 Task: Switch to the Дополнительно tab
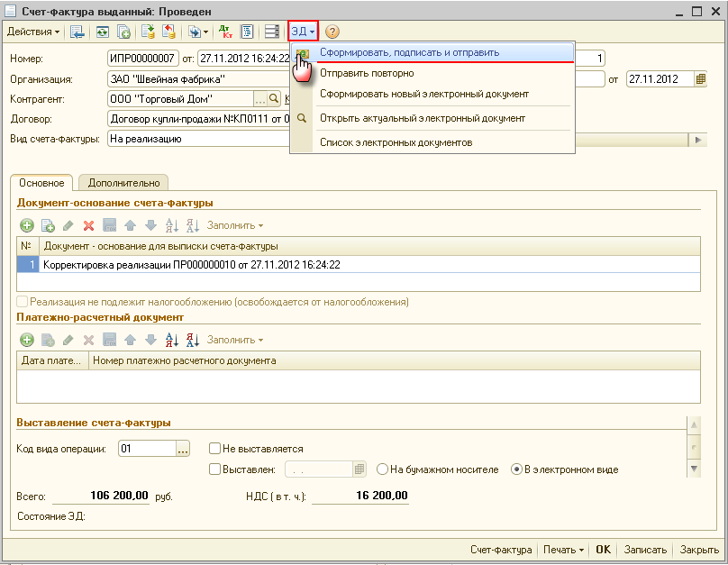point(123,183)
